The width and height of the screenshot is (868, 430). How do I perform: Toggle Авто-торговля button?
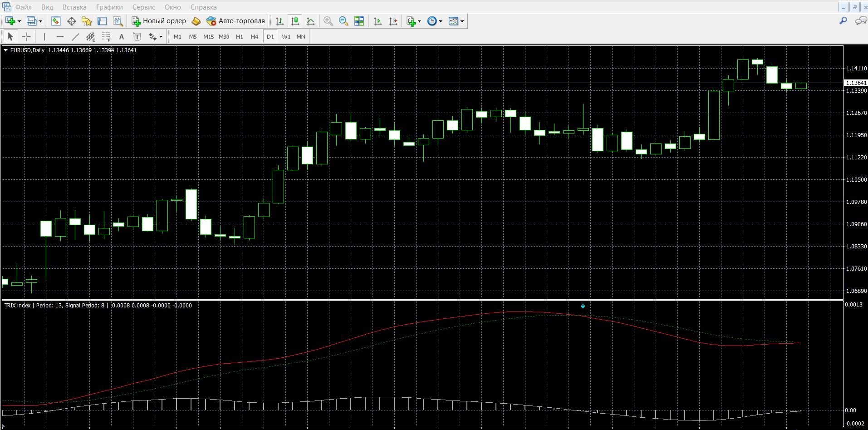pyautogui.click(x=235, y=21)
